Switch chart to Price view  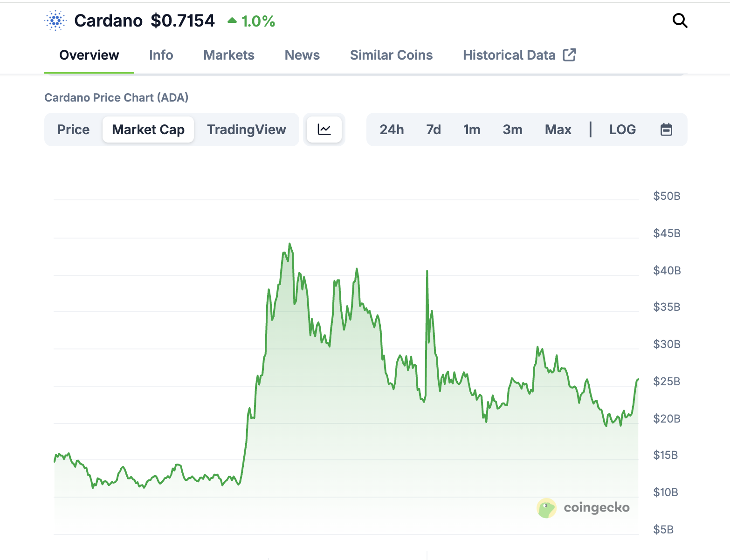[x=73, y=130]
